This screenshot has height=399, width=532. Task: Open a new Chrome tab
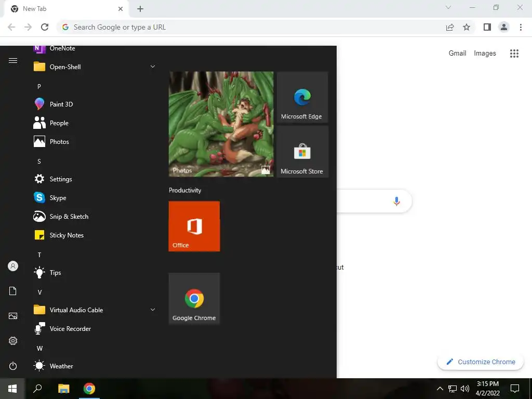pyautogui.click(x=140, y=9)
